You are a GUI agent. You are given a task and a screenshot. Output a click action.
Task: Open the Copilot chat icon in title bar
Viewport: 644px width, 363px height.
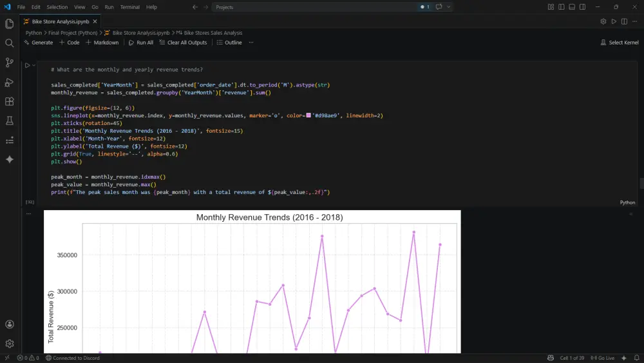tap(439, 7)
